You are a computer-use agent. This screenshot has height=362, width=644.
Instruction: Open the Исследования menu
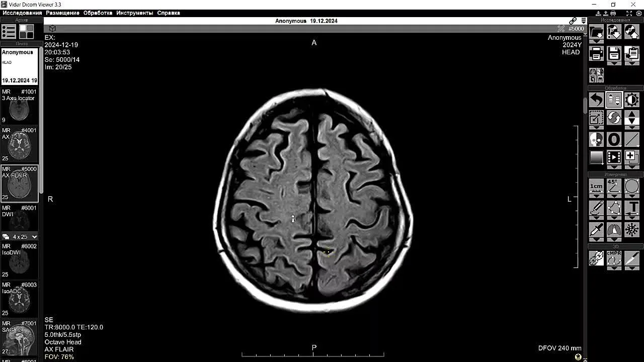(22, 13)
